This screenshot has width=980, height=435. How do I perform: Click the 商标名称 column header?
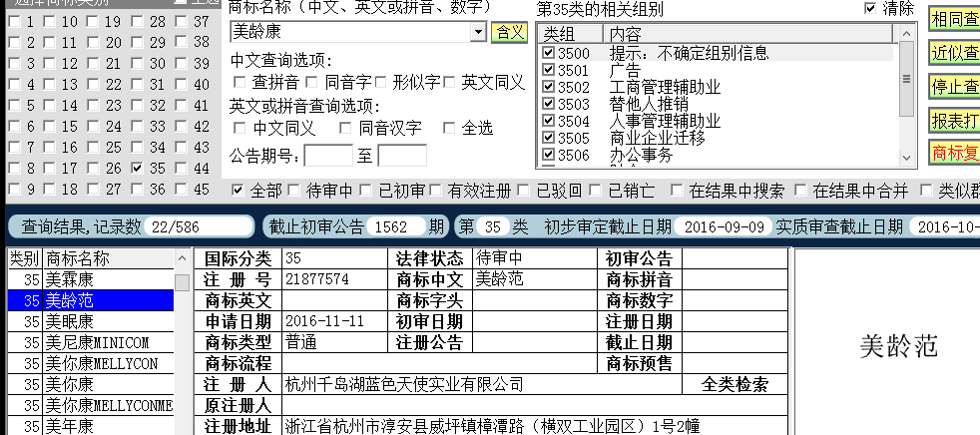tap(110, 258)
